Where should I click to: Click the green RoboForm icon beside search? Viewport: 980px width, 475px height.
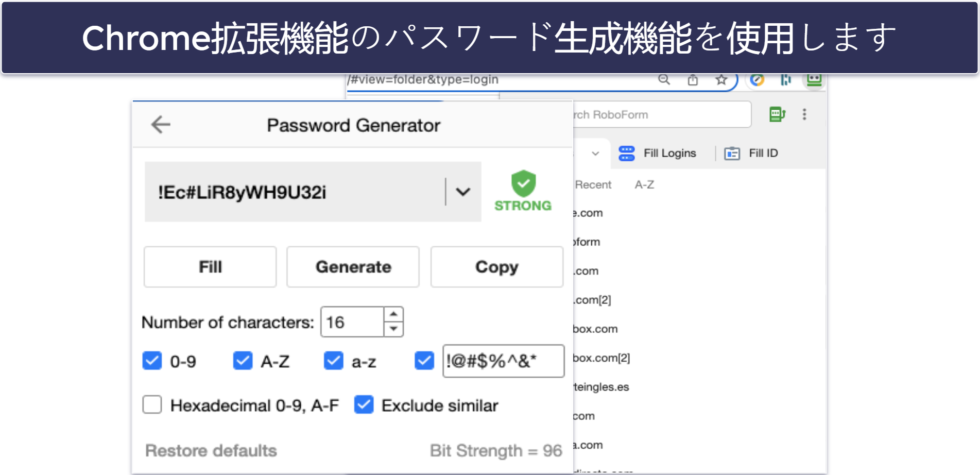pyautogui.click(x=777, y=114)
